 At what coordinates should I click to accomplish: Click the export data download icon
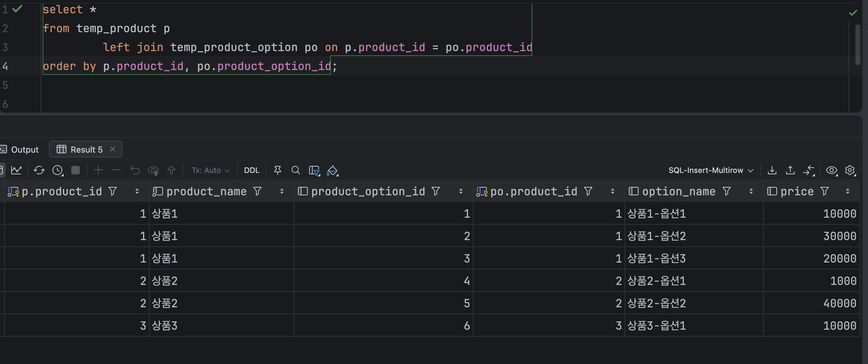772,170
